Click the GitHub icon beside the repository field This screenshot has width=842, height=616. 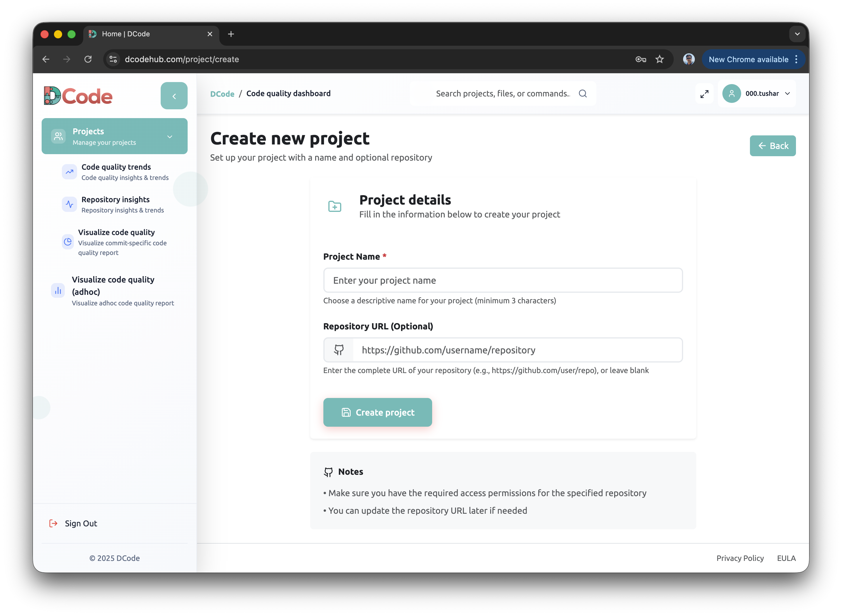338,350
